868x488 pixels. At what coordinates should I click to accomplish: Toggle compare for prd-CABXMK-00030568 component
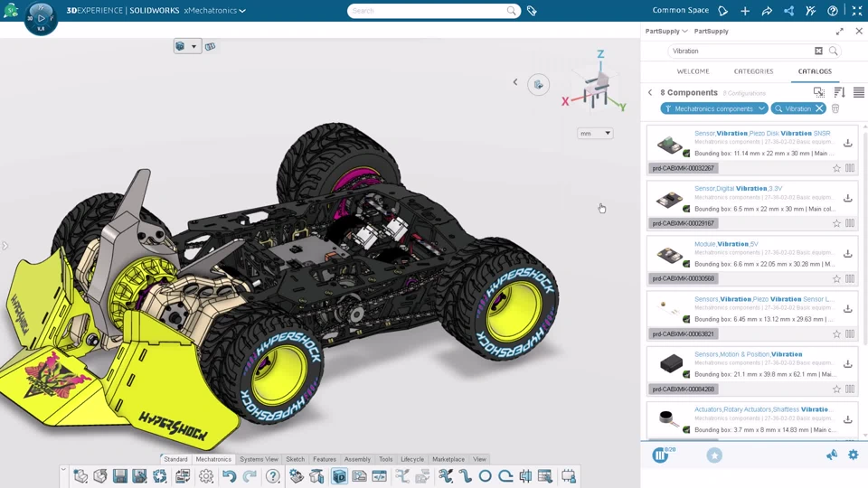point(850,279)
